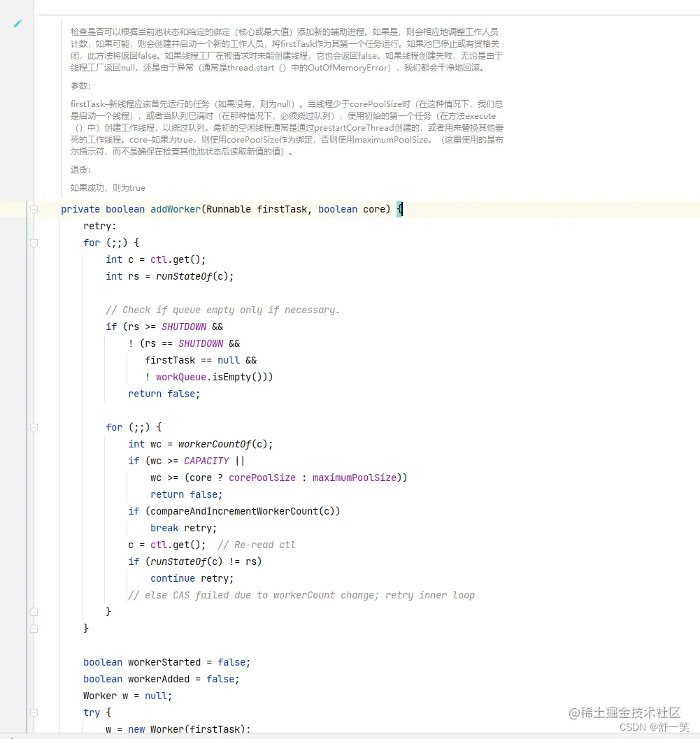This screenshot has width=700, height=739.
Task: Collapse the inner for loop fold marker
Action: pos(34,427)
